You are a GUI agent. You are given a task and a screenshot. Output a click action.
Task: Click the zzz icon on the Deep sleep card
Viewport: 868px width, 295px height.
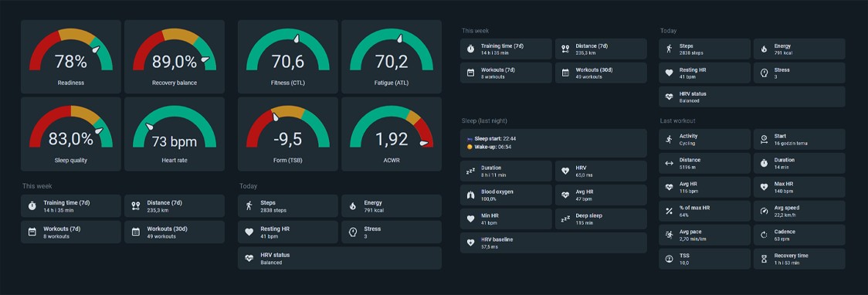click(x=565, y=219)
